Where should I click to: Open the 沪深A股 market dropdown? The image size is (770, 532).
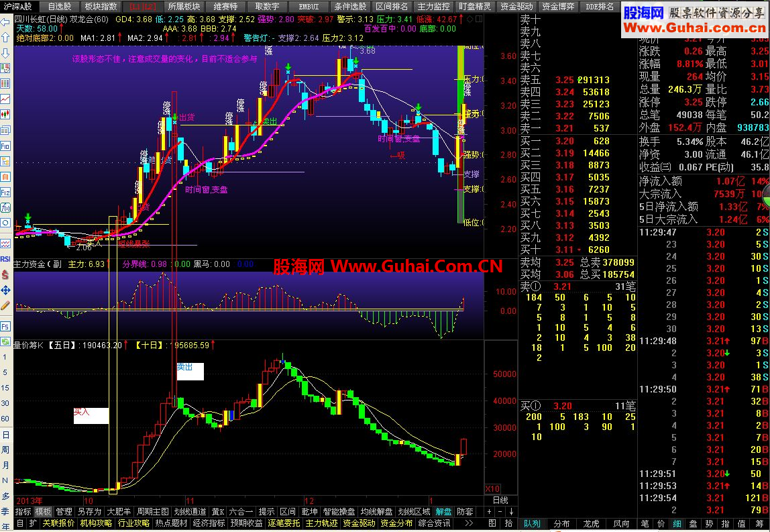(x=17, y=7)
